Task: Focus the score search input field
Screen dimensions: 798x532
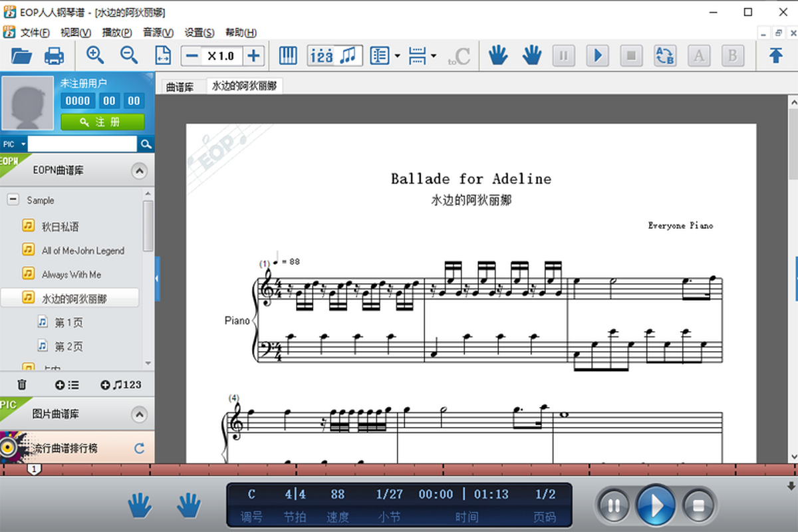Action: tap(82, 144)
